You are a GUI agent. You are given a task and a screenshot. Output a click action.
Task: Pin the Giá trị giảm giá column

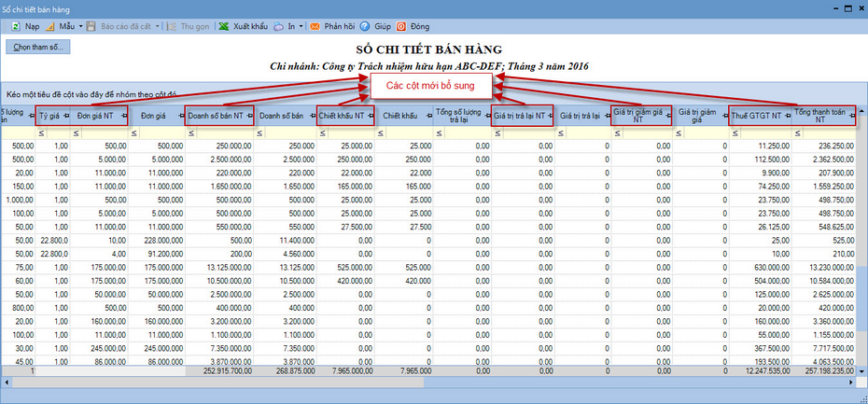724,115
